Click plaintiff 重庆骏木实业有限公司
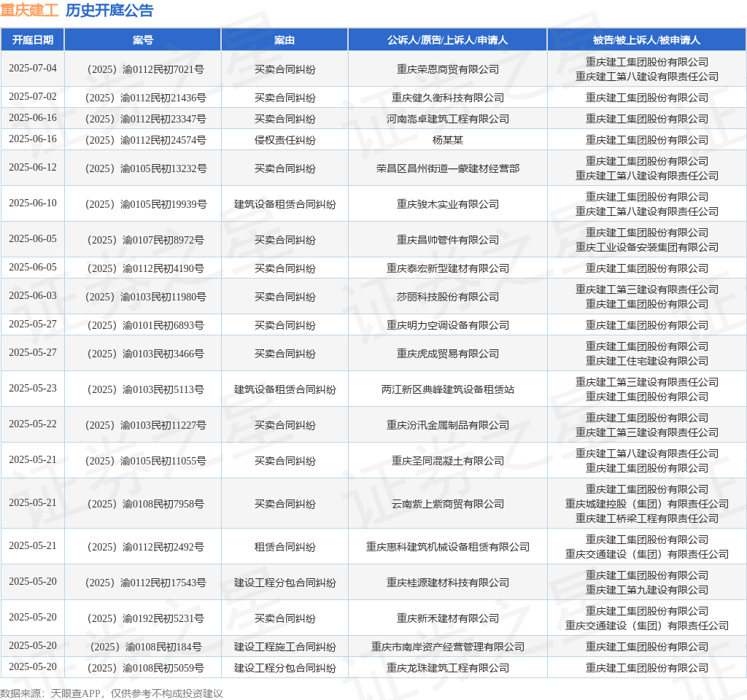The height and width of the screenshot is (700, 747). tap(447, 204)
